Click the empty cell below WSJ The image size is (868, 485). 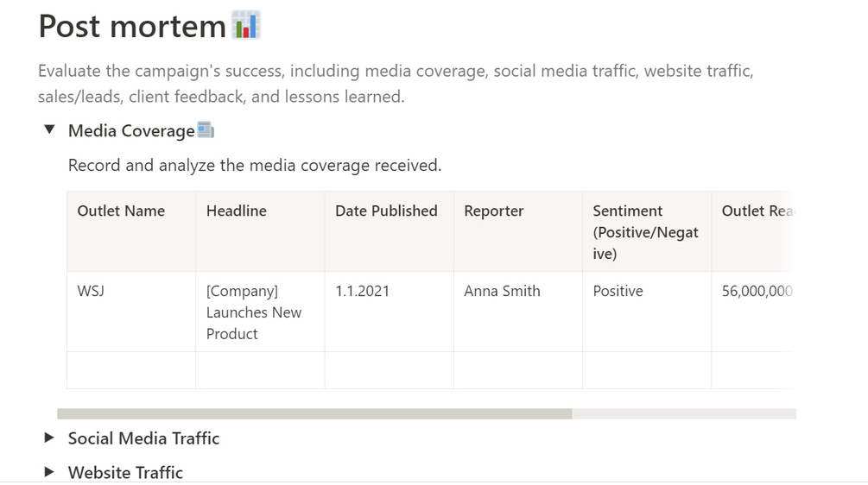pyautogui.click(x=130, y=370)
